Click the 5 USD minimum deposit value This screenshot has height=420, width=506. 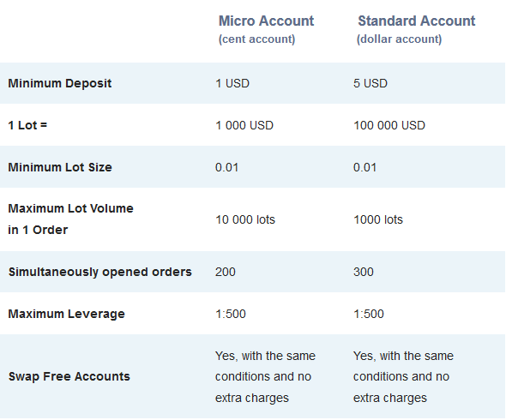pyautogui.click(x=370, y=83)
